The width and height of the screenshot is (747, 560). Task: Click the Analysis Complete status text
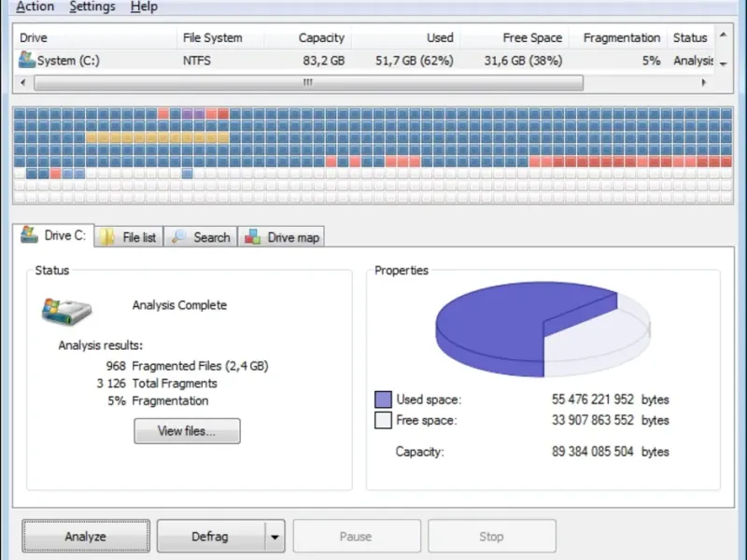[179, 305]
